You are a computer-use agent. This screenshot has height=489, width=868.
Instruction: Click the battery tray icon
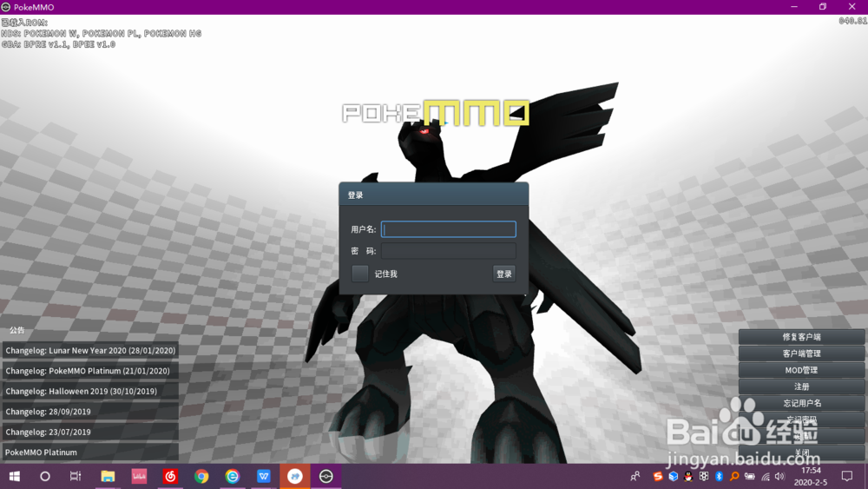pyautogui.click(x=750, y=476)
